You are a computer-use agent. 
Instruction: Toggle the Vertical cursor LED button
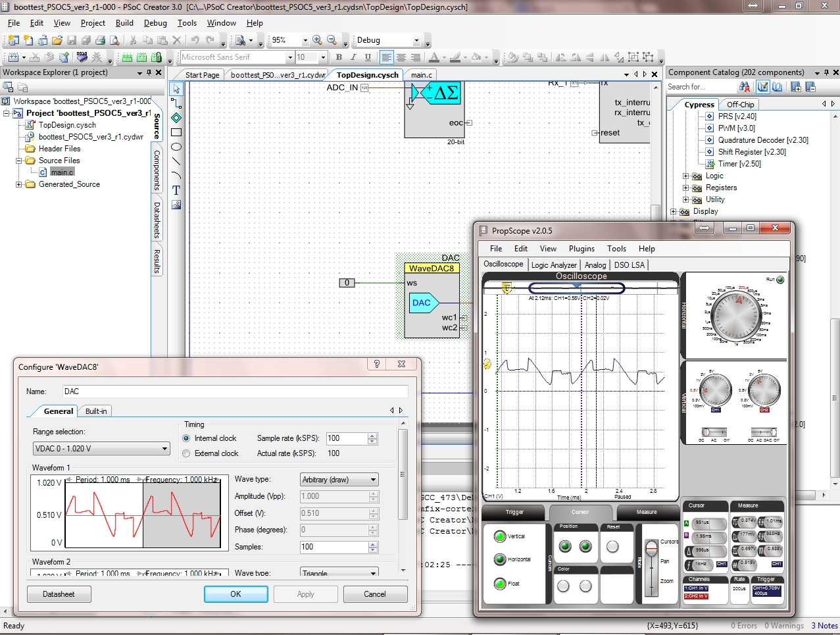pyautogui.click(x=500, y=536)
